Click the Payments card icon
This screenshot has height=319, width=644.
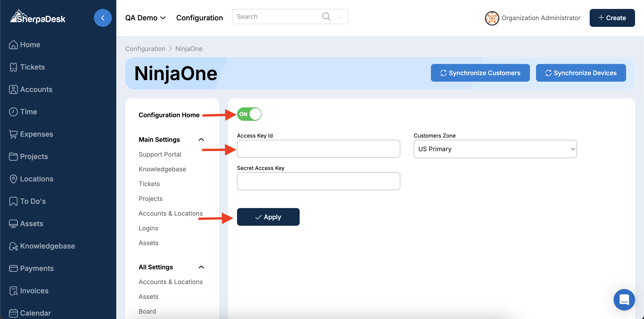coord(13,268)
